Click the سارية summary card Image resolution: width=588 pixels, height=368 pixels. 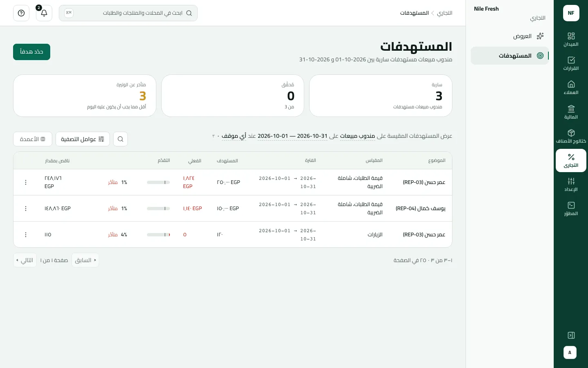381,96
